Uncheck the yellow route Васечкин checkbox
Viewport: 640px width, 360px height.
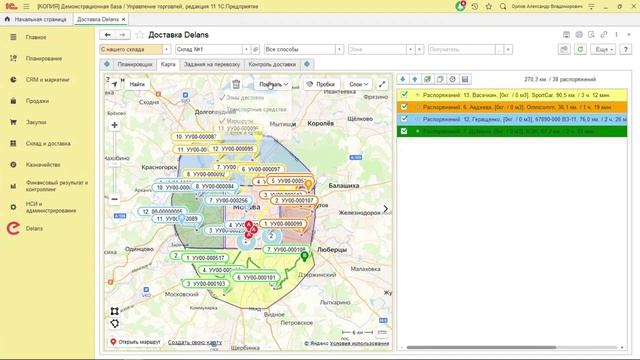tap(404, 95)
